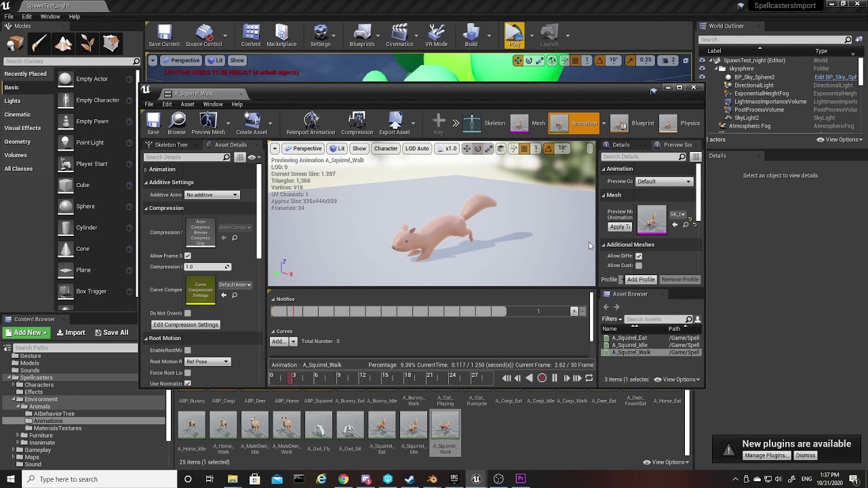Switch to Physics editor mode
Image resolution: width=868 pixels, height=488 pixels.
(680, 123)
